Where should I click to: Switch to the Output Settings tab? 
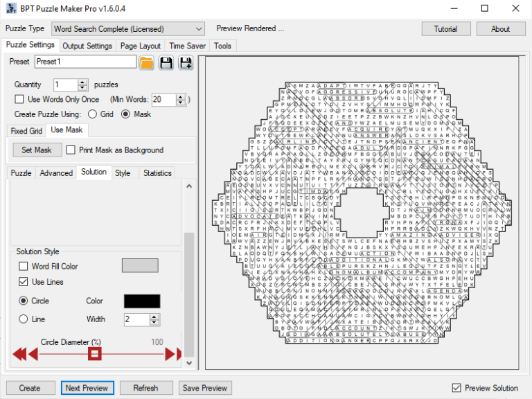[87, 46]
